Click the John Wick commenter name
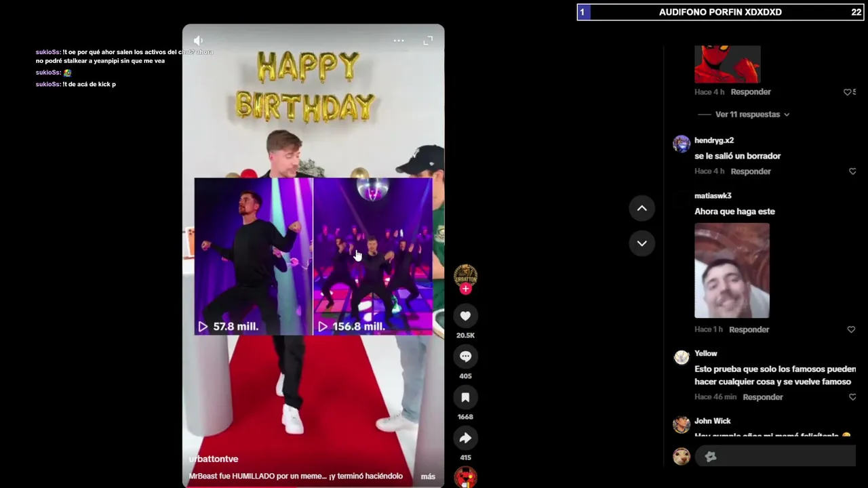This screenshot has height=488, width=868. tap(713, 421)
